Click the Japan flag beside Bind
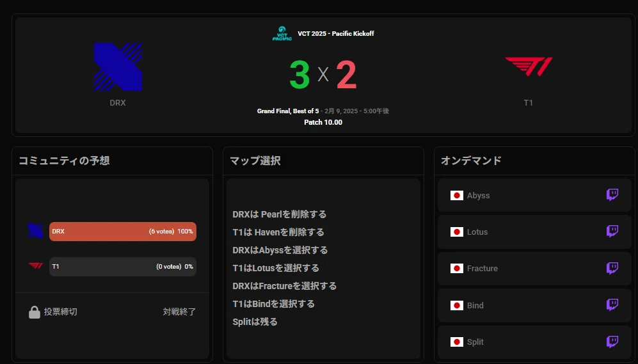Screen dimensions: 638x364 456,305
